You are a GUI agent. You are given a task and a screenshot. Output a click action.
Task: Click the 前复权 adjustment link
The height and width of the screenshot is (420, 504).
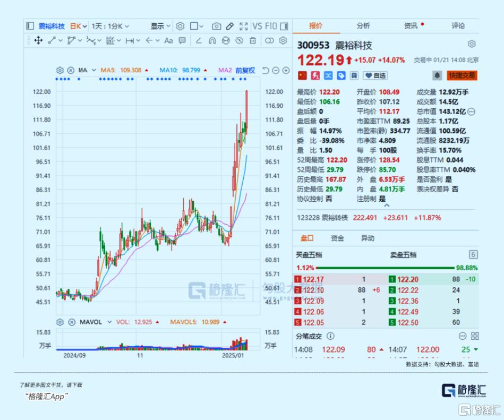click(245, 70)
